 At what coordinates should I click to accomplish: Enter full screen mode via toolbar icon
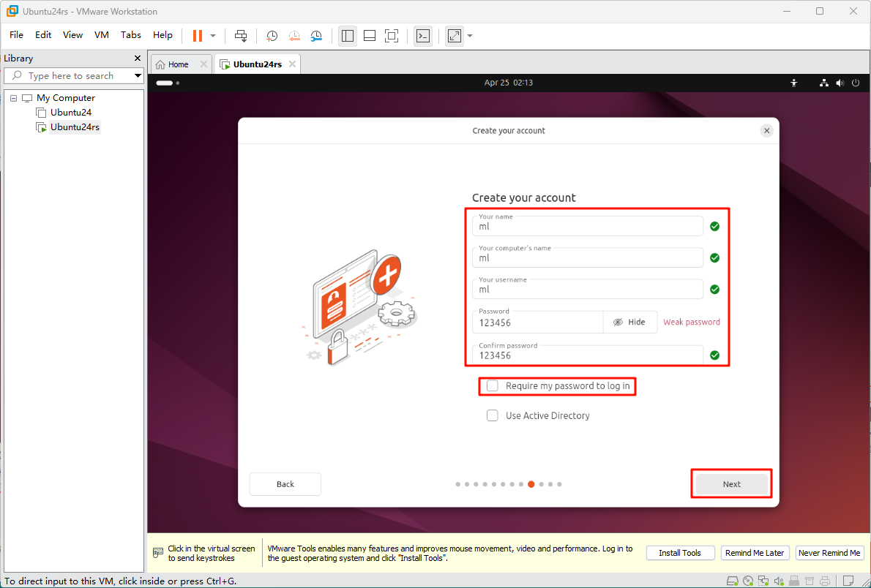click(x=392, y=36)
